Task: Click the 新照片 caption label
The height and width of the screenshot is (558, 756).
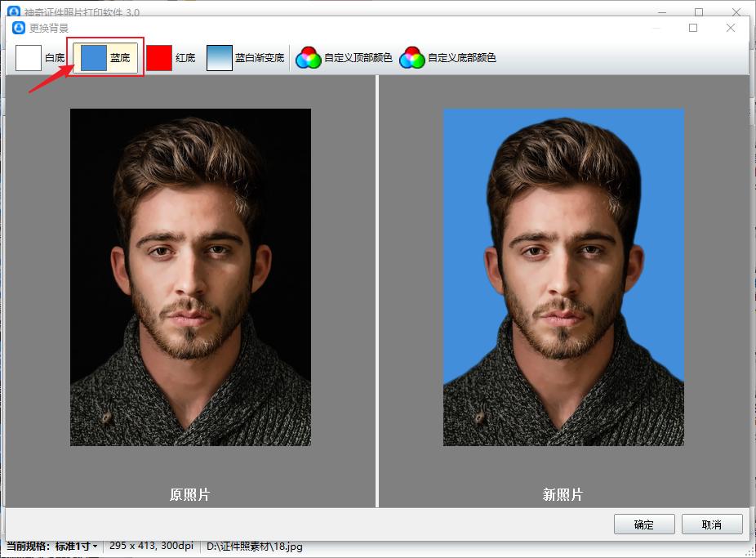Action: click(563, 494)
